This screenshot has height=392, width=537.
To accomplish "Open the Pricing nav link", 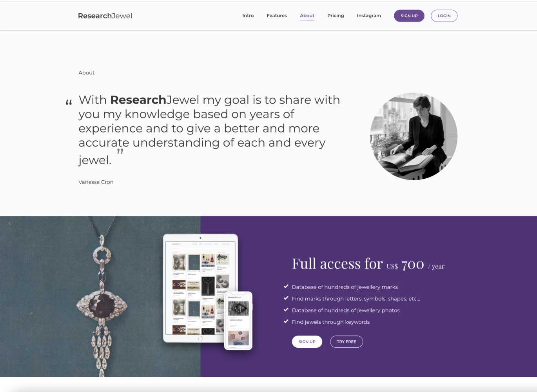I will (x=336, y=16).
